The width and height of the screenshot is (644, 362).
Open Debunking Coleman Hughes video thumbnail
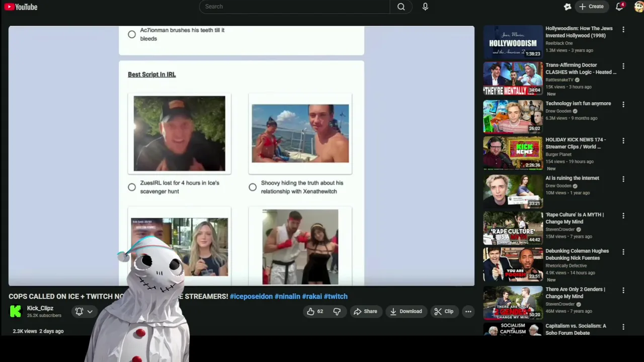point(513,264)
